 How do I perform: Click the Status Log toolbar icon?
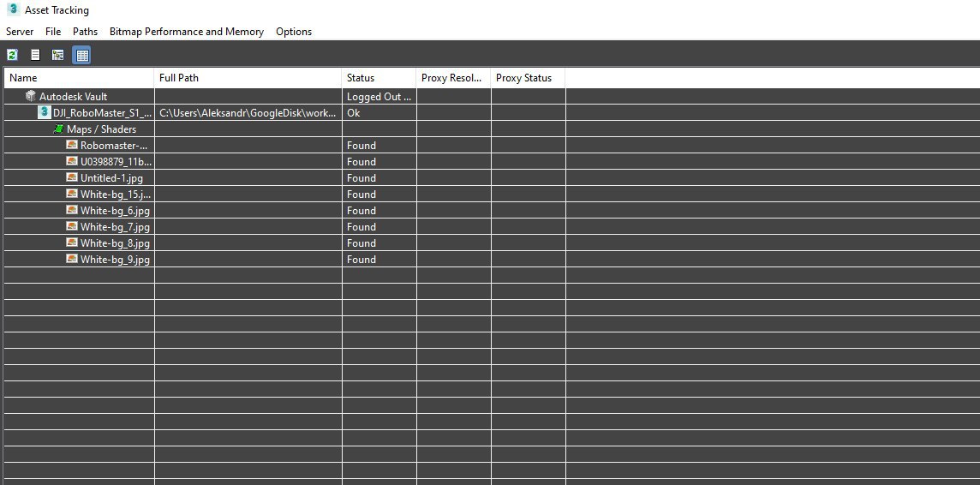point(35,55)
